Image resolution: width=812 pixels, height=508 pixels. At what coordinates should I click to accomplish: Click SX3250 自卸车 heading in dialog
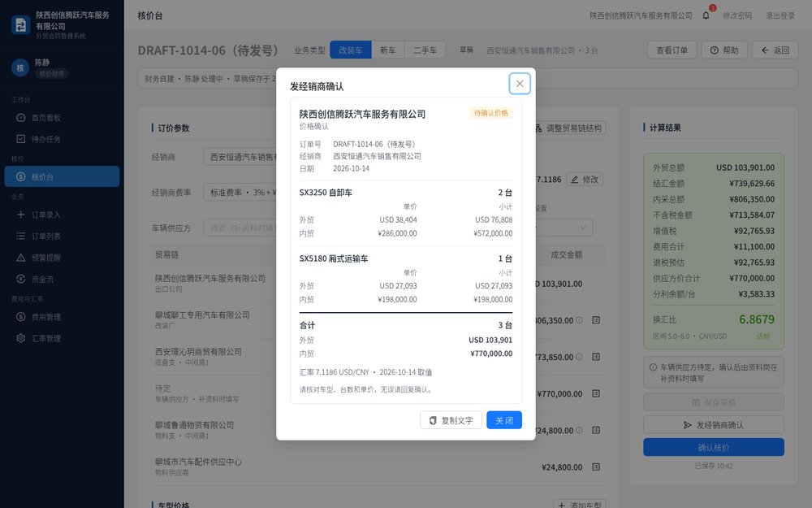pyautogui.click(x=326, y=193)
